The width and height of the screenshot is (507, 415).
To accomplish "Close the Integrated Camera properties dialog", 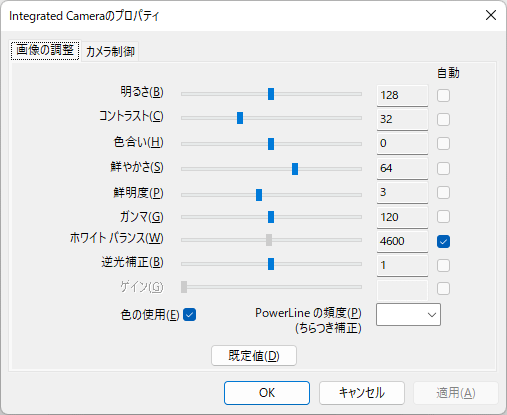I will click(x=491, y=15).
